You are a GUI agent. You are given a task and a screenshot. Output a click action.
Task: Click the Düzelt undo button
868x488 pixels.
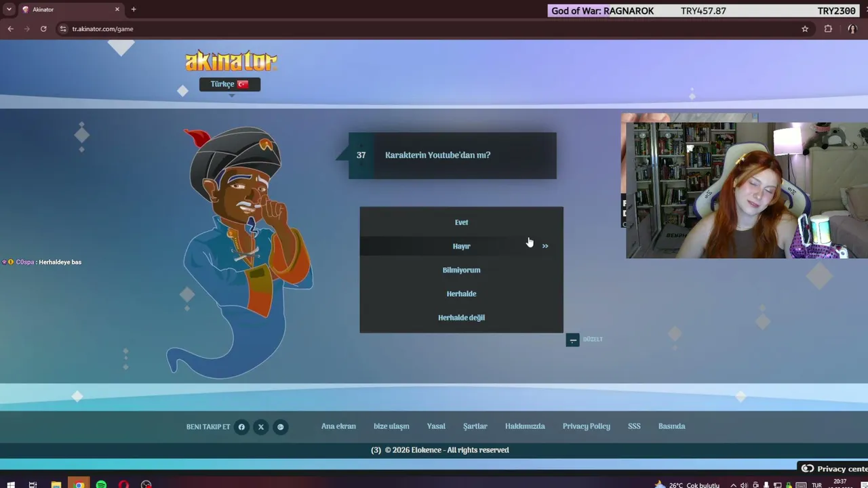pos(584,340)
